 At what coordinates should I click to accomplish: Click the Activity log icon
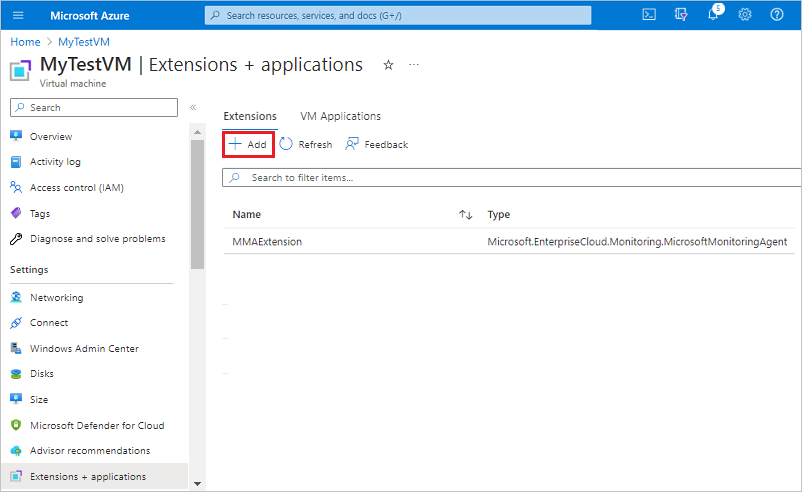point(16,162)
